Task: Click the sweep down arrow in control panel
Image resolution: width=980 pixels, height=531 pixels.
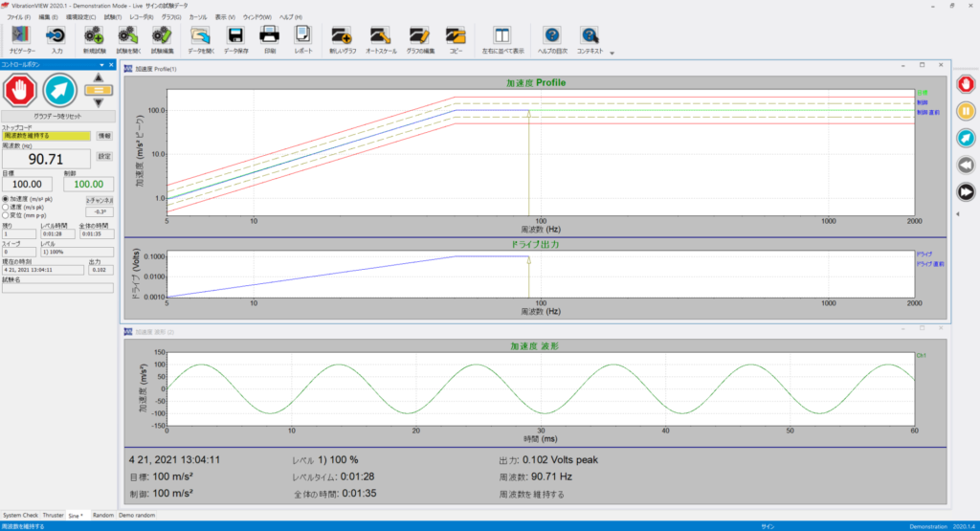Action: pyautogui.click(x=99, y=102)
